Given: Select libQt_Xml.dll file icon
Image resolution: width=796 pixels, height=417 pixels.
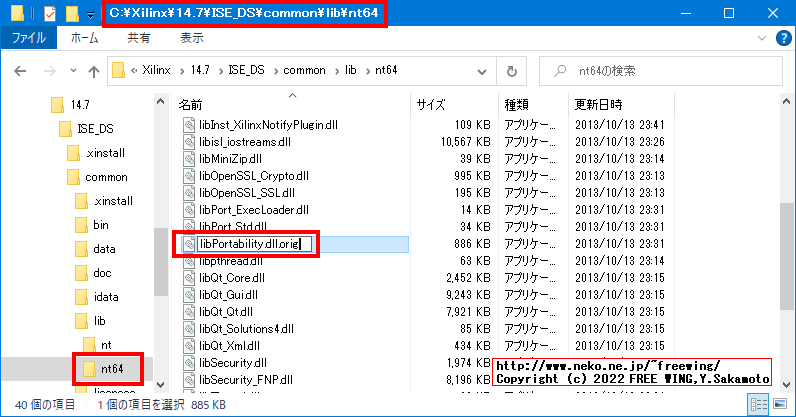Looking at the screenshot, I should (189, 346).
